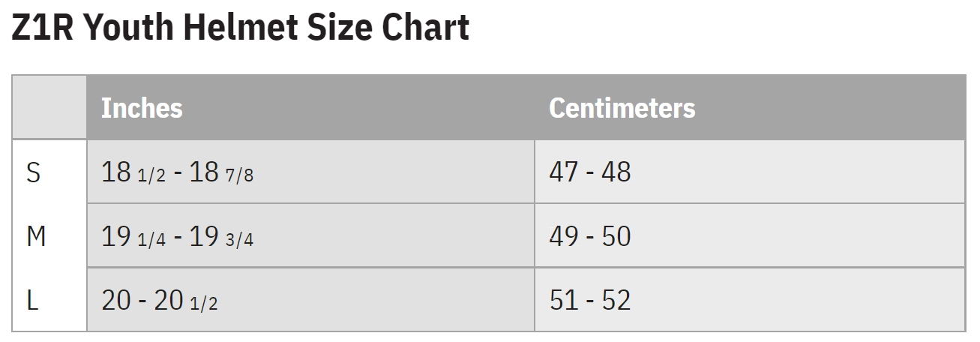Click the 19 1/4 - 19 3/4 inches cell
Viewport: 980px width, 342px height.
coord(177,237)
